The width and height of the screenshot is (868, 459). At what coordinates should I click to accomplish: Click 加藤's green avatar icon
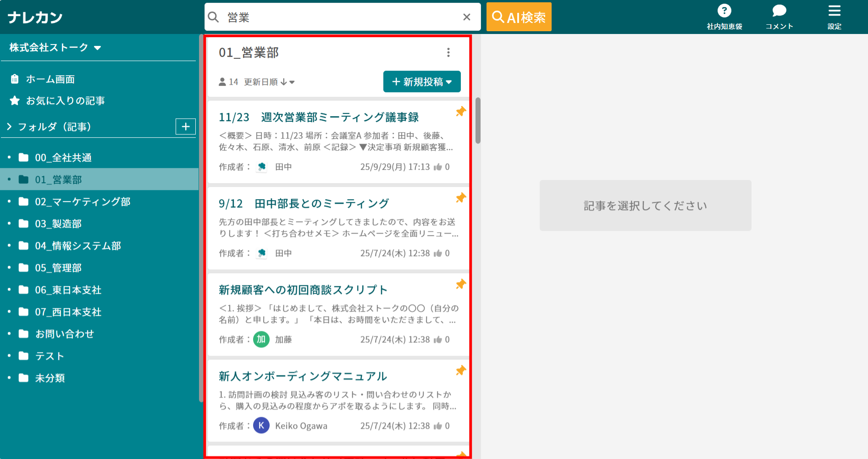pos(261,340)
